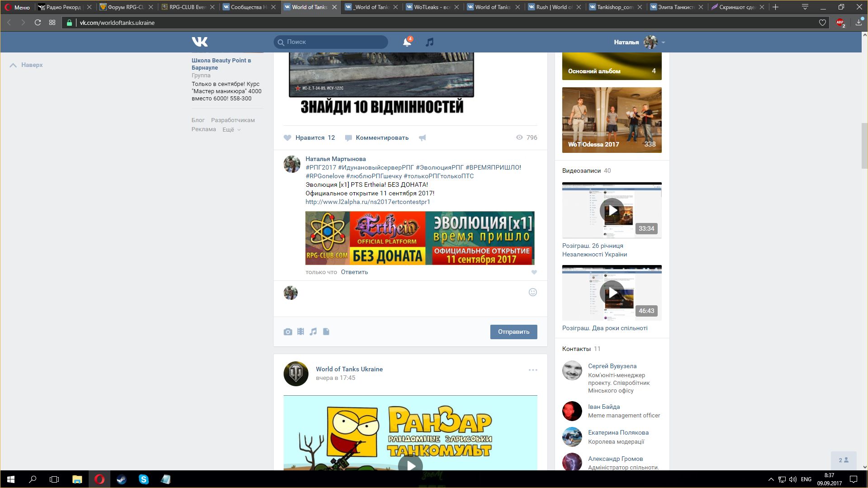Screen dimensions: 868x488
Task: Open the emoji picker in the comment box
Action: click(x=533, y=292)
